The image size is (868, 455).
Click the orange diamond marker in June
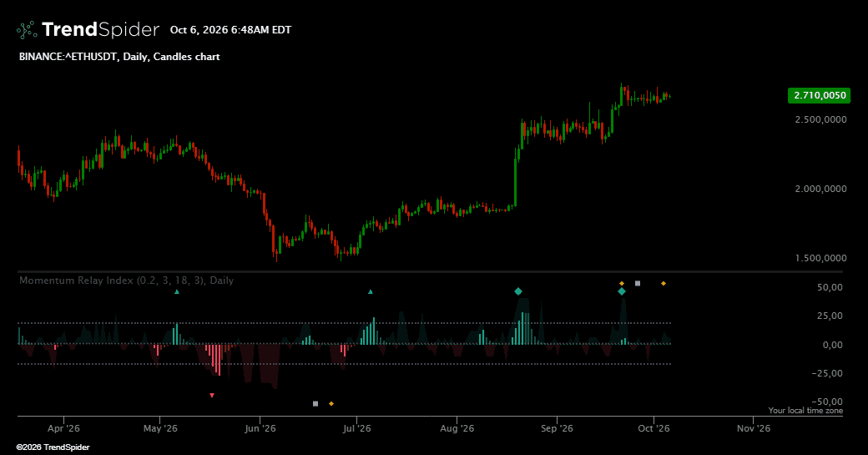point(331,403)
